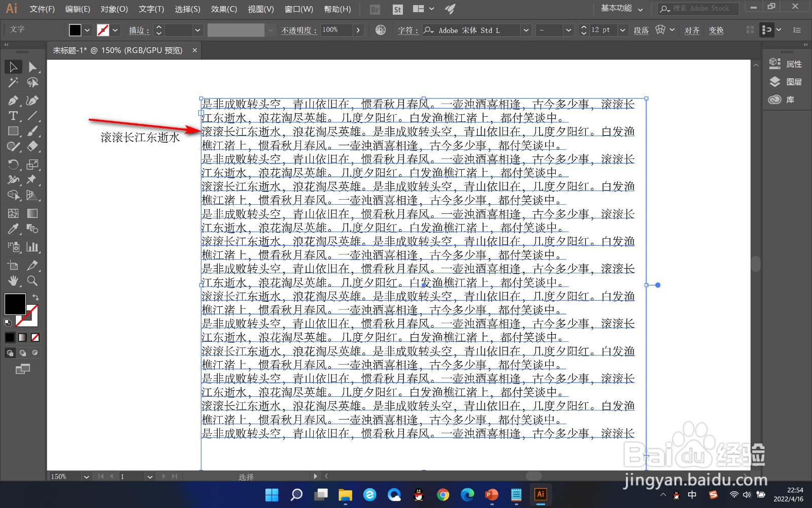Set paint mode to Color

pyautogui.click(x=10, y=337)
